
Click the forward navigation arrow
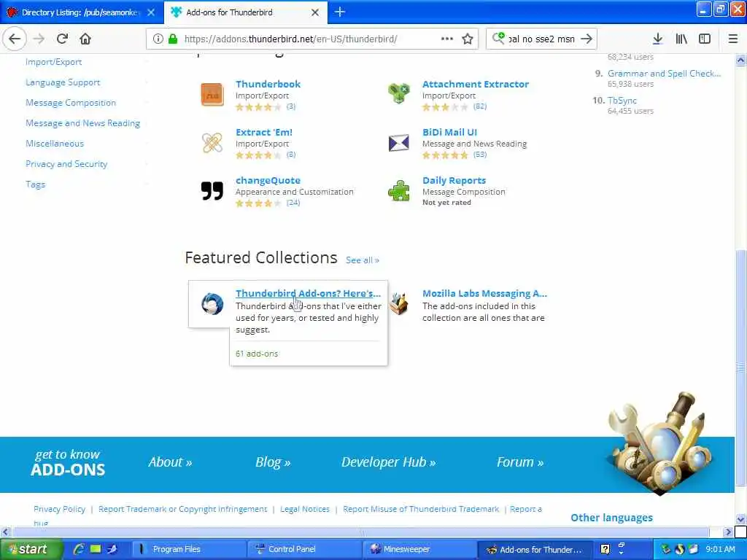(39, 39)
